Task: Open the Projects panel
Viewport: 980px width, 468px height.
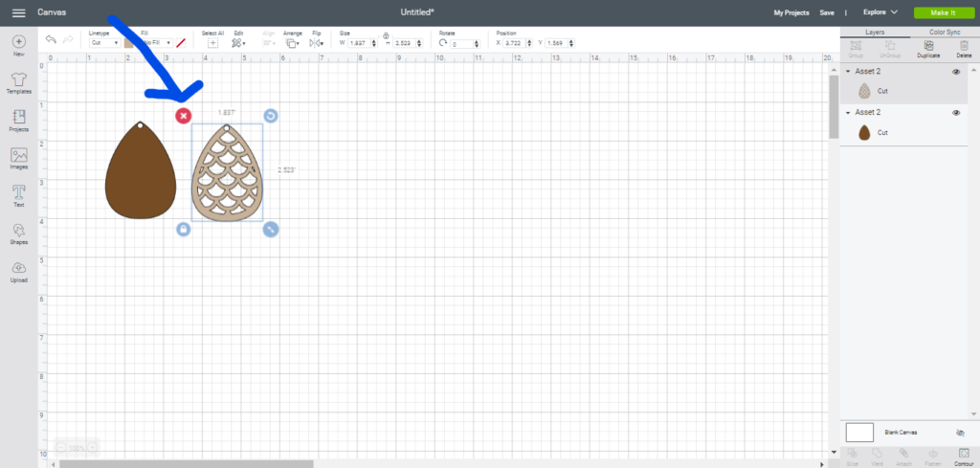Action: pos(19,122)
